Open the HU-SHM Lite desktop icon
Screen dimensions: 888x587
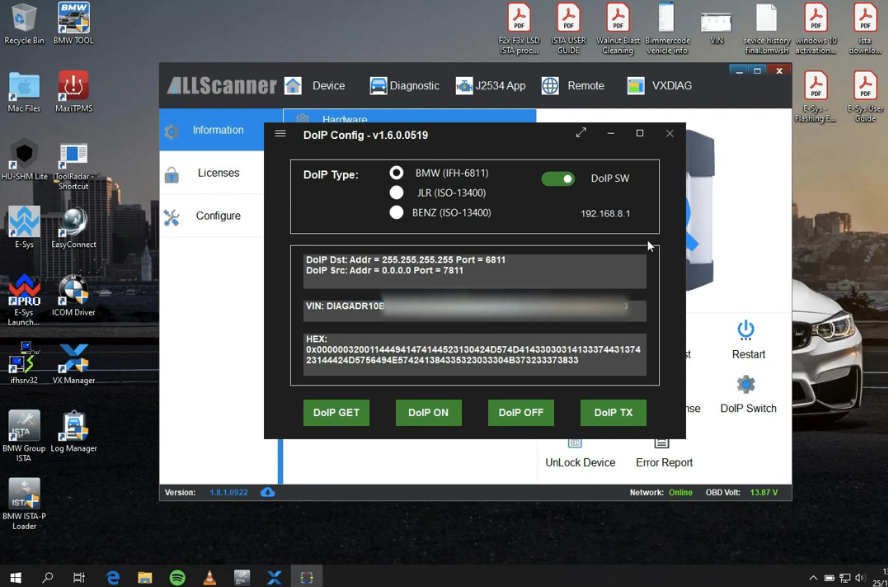(24, 160)
